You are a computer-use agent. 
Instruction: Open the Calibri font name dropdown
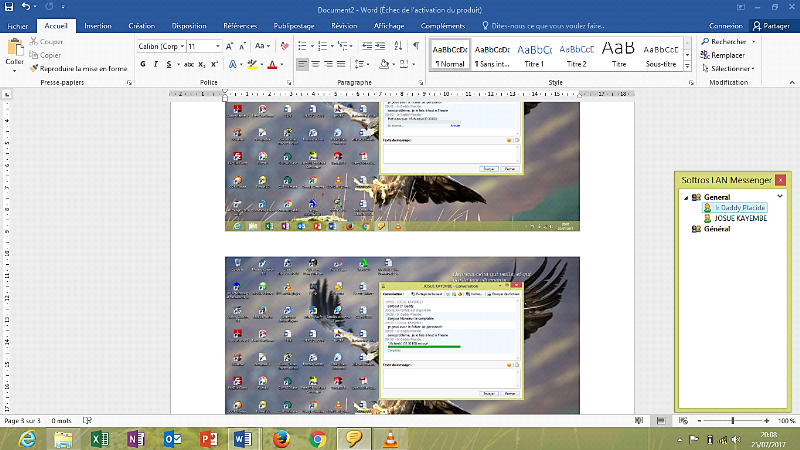point(180,46)
